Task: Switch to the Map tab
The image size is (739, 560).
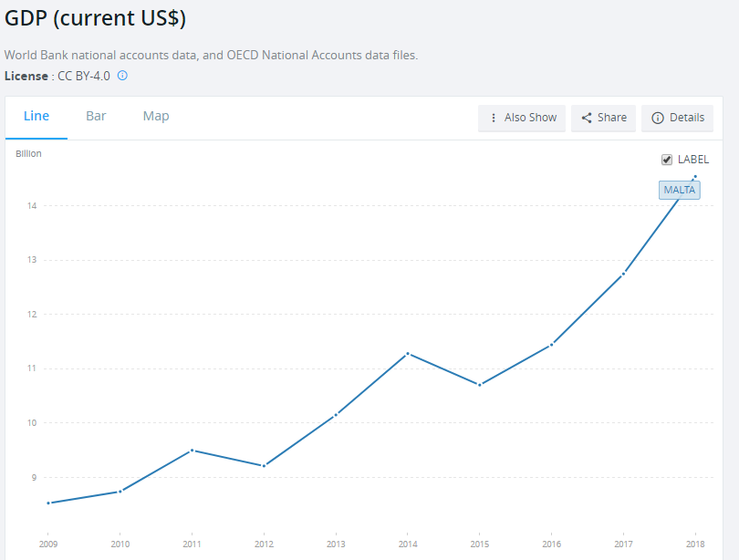Action: pyautogui.click(x=156, y=116)
